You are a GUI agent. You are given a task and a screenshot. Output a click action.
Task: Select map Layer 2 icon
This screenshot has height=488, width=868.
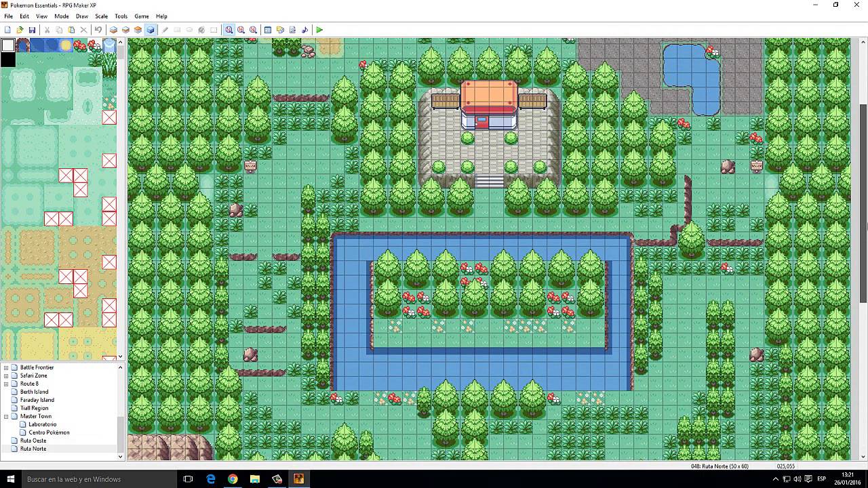coord(125,30)
